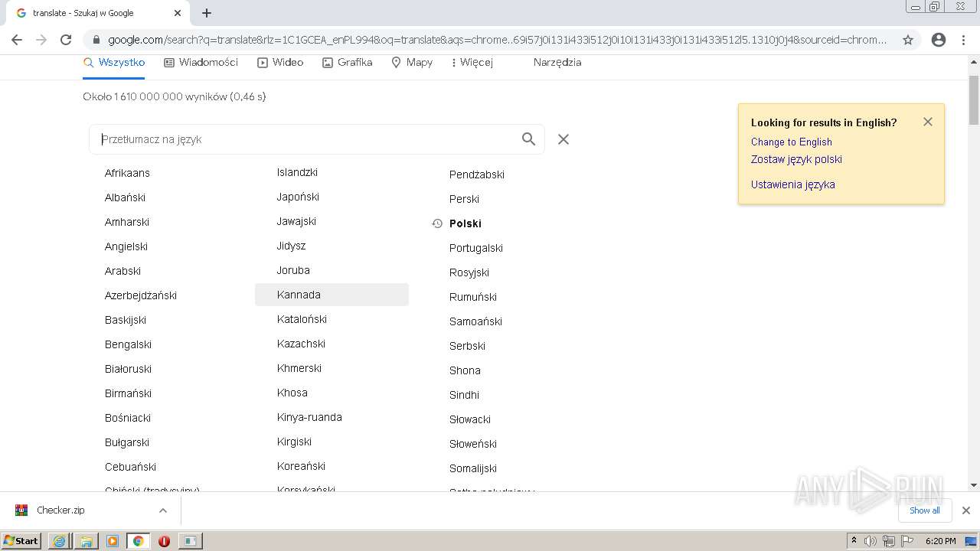Select Japoński language
980x551 pixels.
(x=298, y=197)
